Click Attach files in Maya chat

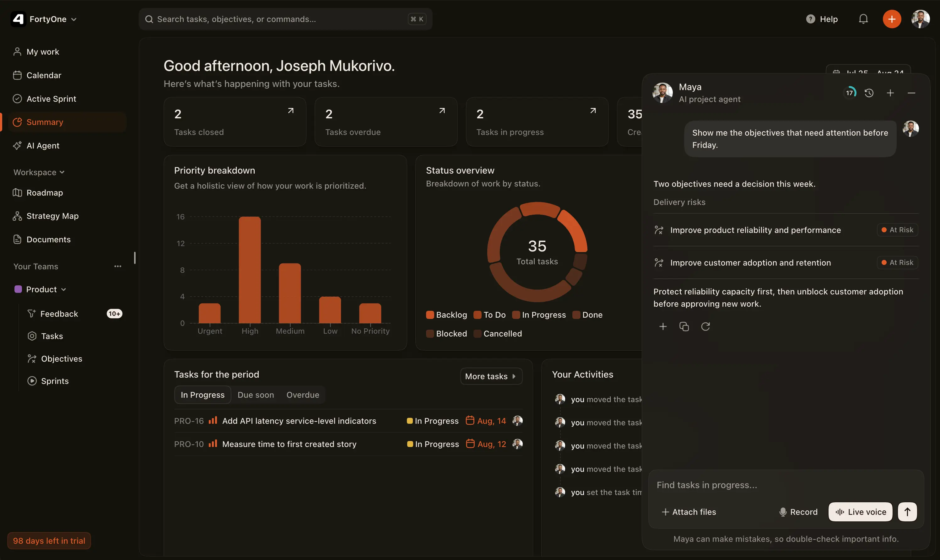[689, 512]
